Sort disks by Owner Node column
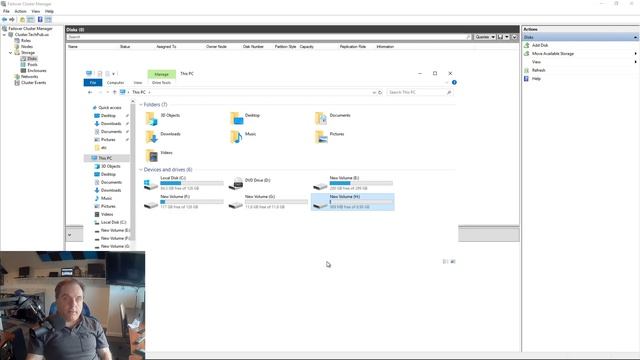The width and height of the screenshot is (640, 360). pyautogui.click(x=216, y=47)
